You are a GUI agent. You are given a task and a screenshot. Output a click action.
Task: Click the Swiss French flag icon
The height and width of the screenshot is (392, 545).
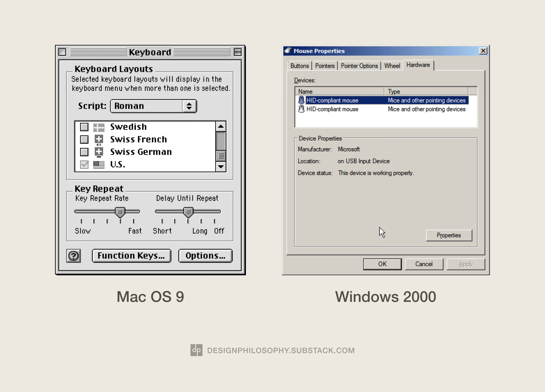[99, 139]
